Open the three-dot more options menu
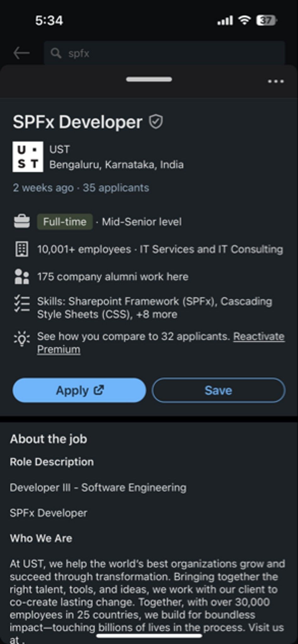 pyautogui.click(x=276, y=81)
